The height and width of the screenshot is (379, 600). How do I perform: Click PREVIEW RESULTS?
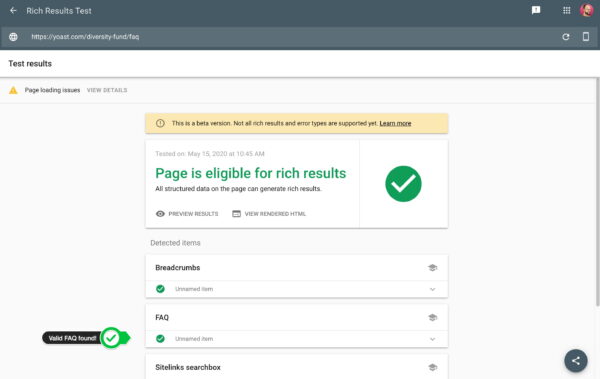pos(187,214)
